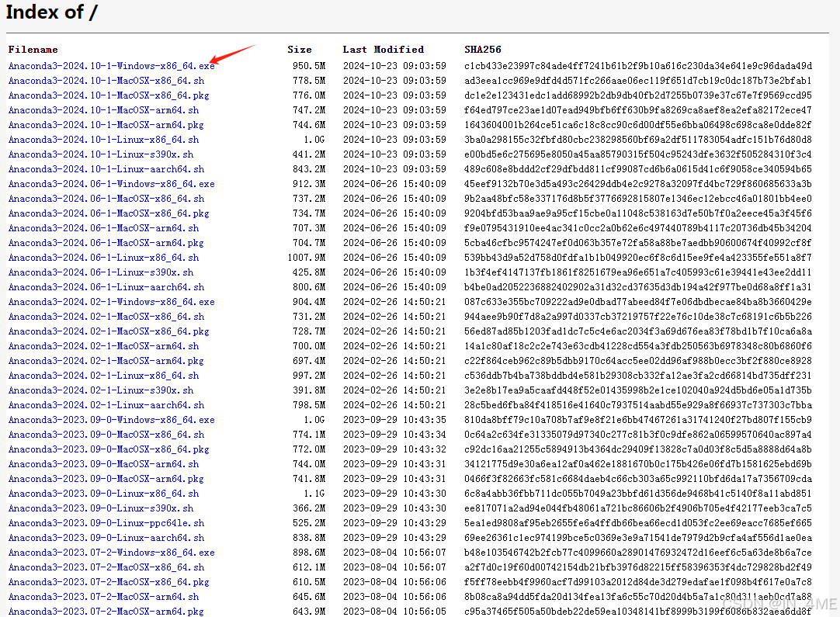The image size is (840, 617).
Task: Open Anaconda3-2024.06-1-MacOSX-x86_64.pkg link
Action: pos(109,213)
